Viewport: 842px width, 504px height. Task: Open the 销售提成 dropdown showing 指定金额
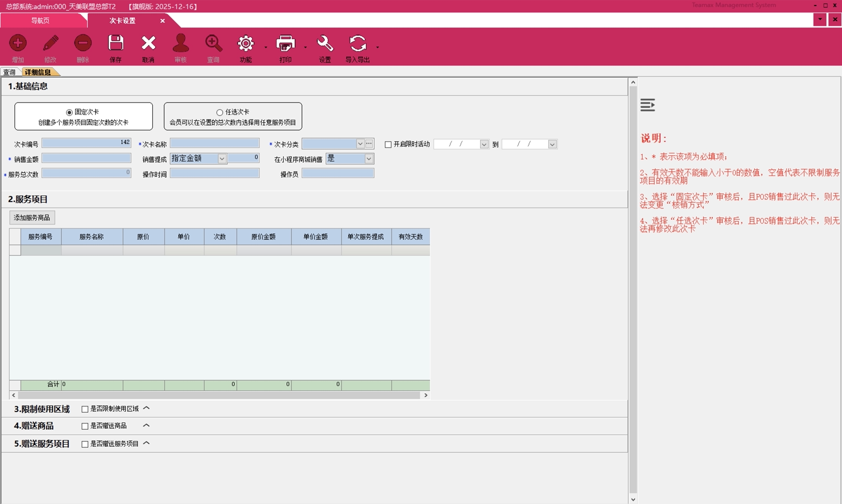click(222, 159)
